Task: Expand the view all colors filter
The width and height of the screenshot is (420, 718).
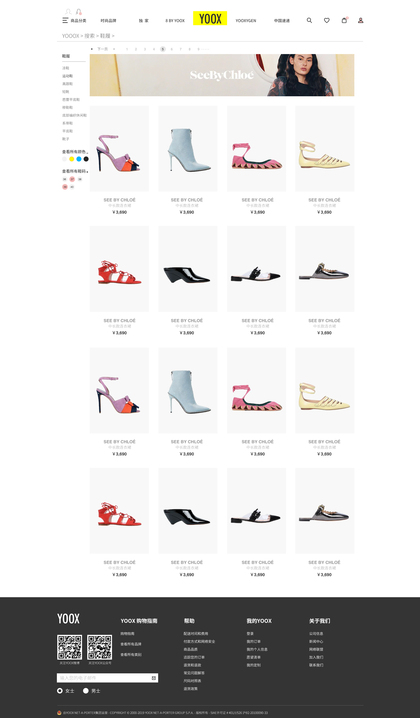Action: click(75, 152)
